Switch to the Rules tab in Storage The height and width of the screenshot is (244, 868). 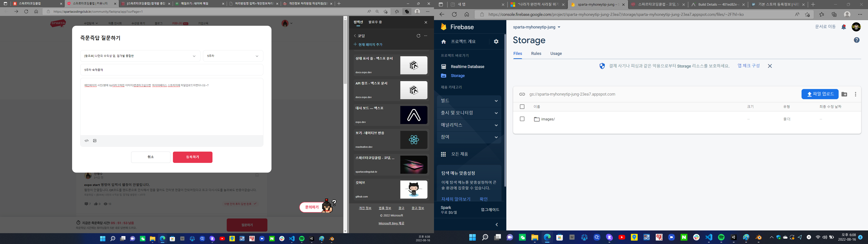coord(536,54)
